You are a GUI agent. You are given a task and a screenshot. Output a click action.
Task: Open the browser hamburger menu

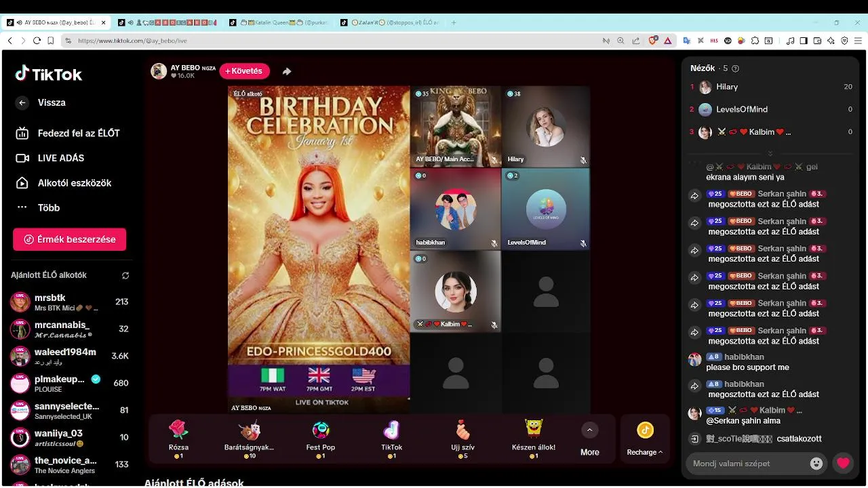[858, 41]
